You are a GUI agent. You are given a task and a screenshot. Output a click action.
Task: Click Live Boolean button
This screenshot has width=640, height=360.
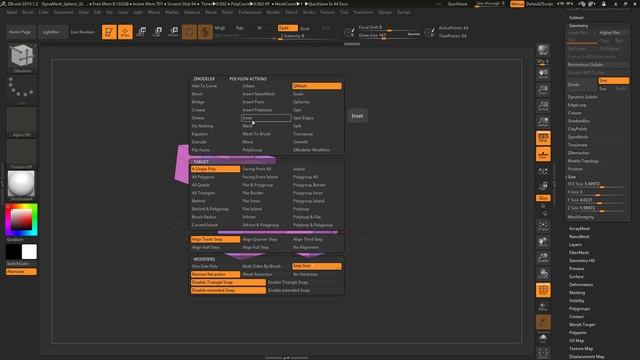[x=82, y=32]
